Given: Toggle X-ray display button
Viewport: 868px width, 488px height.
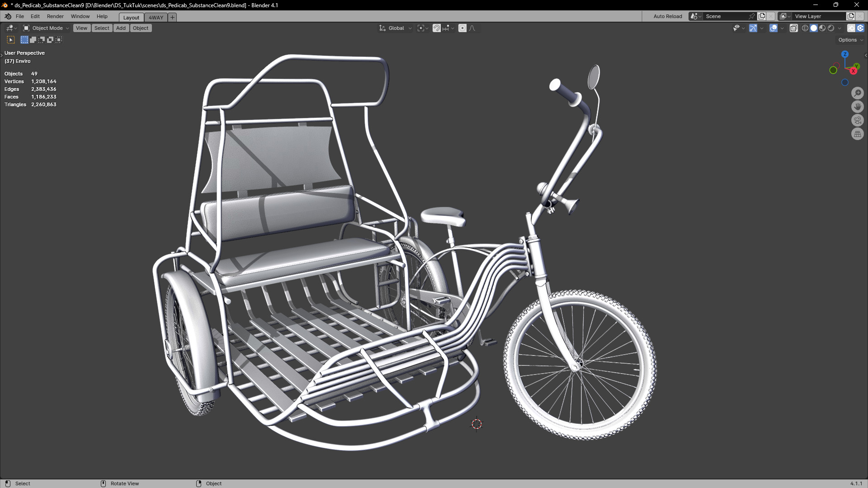Looking at the screenshot, I should click(x=794, y=28).
